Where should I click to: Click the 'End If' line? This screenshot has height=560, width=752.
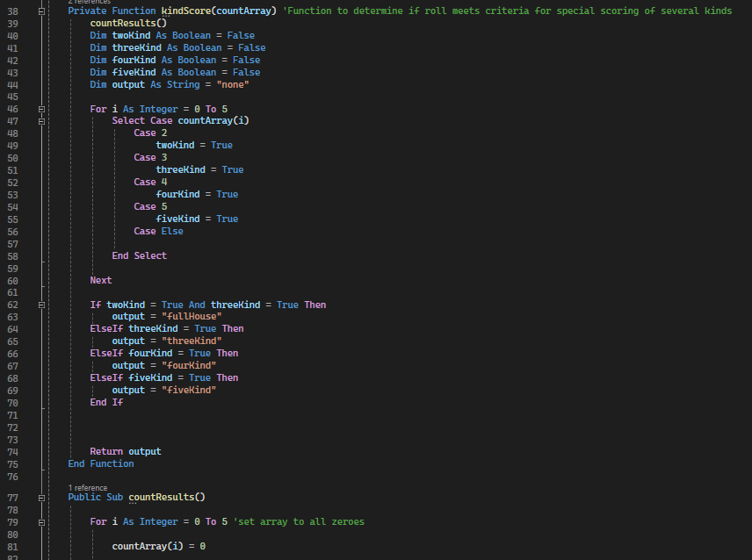pyautogui.click(x=106, y=402)
